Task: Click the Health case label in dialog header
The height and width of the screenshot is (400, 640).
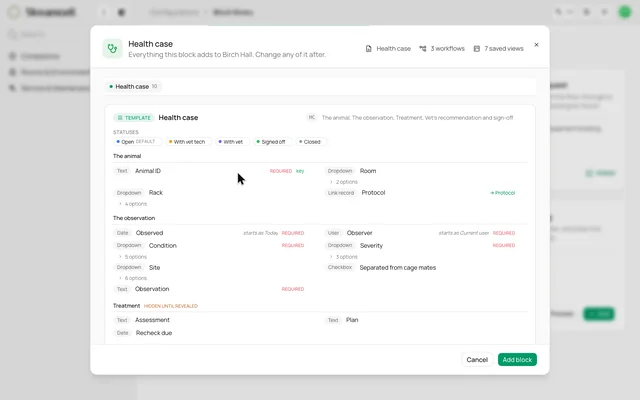Action: point(393,49)
